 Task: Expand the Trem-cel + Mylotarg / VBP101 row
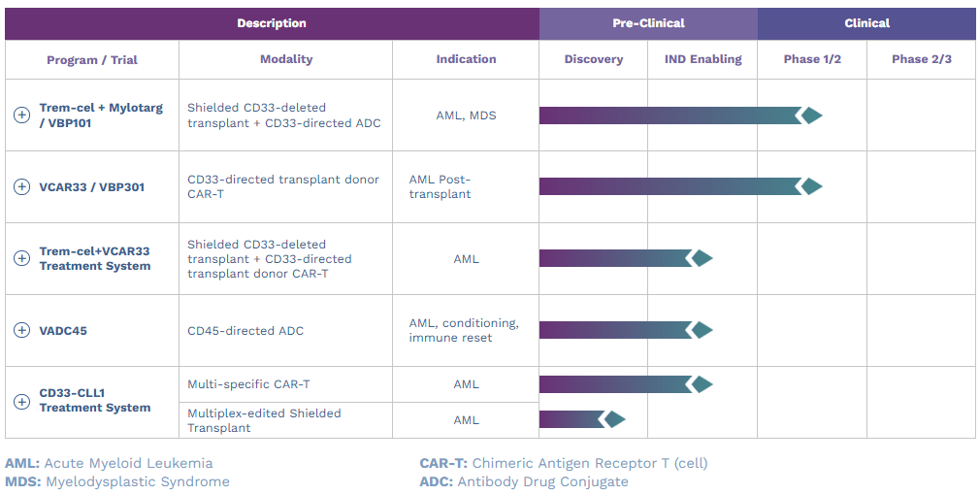point(21,115)
